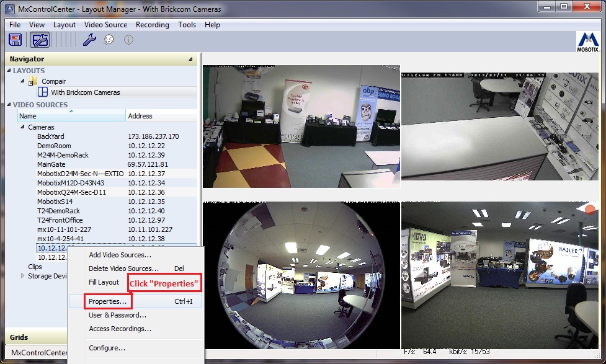Select the bottom-left fisheye camera view
This screenshot has height=364, width=606.
pyautogui.click(x=301, y=275)
